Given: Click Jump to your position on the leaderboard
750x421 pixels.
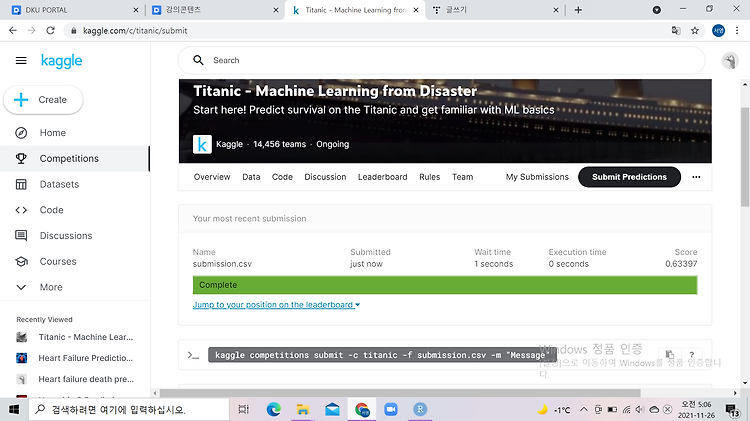Looking at the screenshot, I should (x=276, y=305).
